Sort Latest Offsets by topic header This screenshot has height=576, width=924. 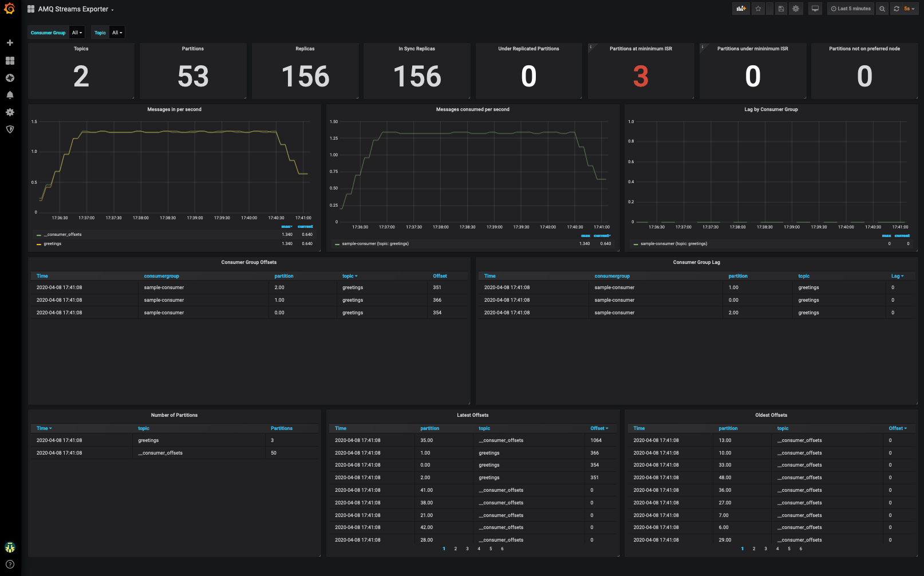pyautogui.click(x=484, y=428)
